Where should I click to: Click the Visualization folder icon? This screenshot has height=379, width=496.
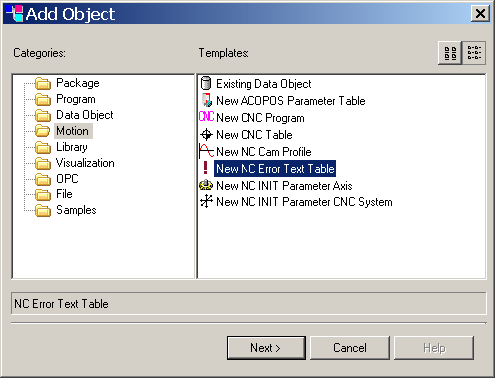pos(43,163)
